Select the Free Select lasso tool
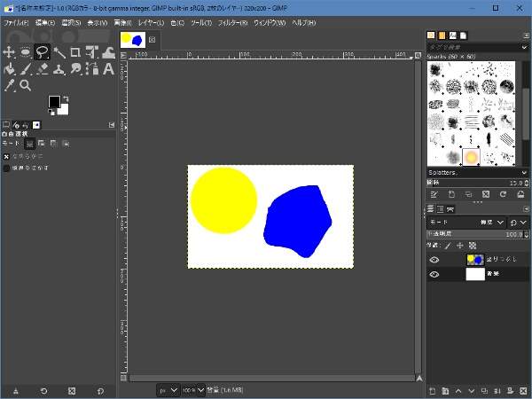This screenshot has width=532, height=399. (x=42, y=52)
